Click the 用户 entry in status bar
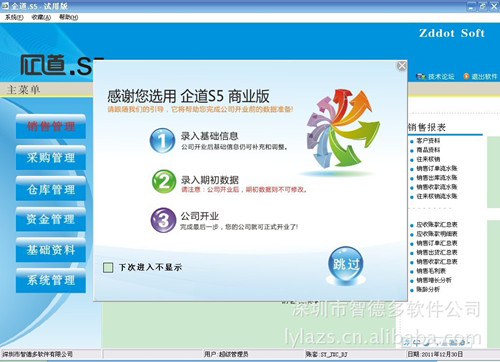Image resolution: width=500 pixels, height=362 pixels. click(x=226, y=354)
